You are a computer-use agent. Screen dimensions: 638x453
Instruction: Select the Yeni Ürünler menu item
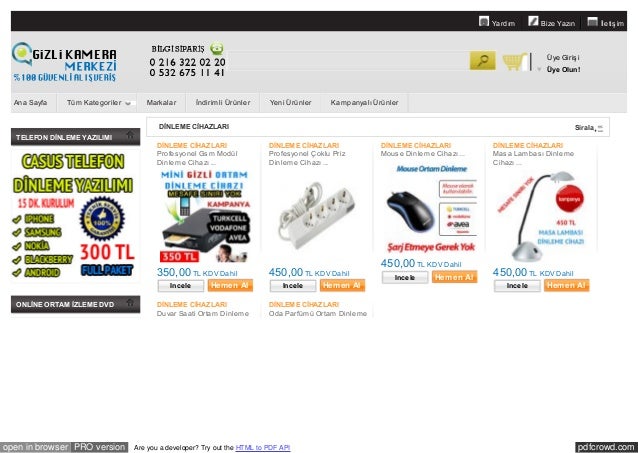[x=291, y=103]
